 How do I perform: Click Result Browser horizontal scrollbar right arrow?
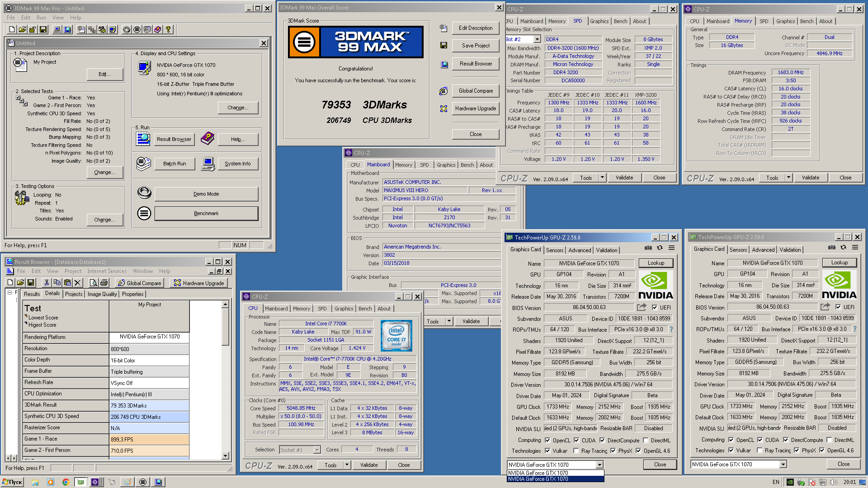click(x=14, y=459)
